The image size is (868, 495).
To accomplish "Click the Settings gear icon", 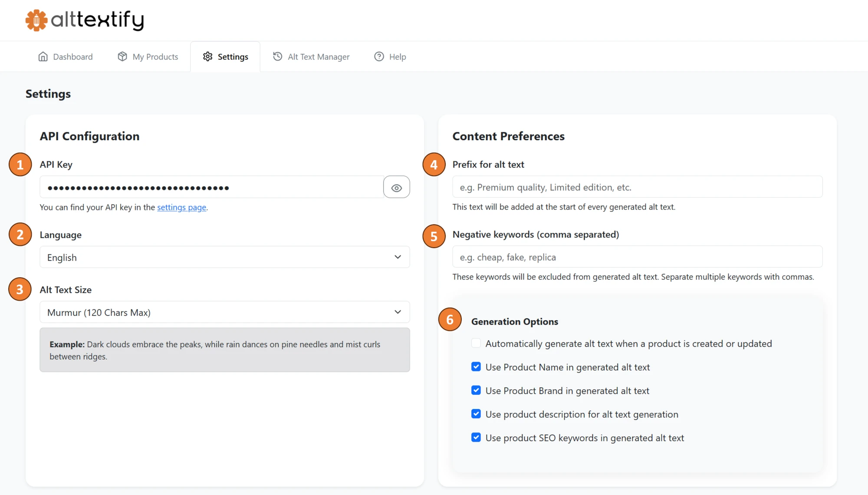I will (208, 56).
